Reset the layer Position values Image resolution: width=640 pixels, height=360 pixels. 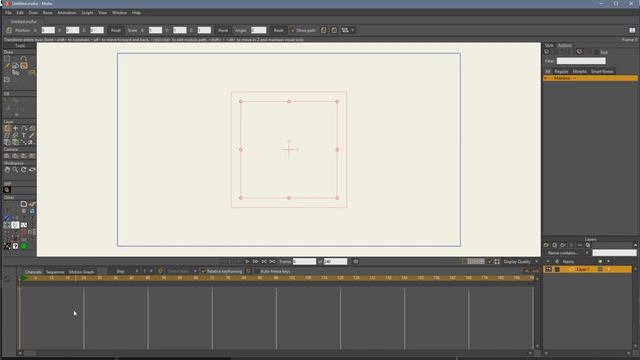click(116, 30)
